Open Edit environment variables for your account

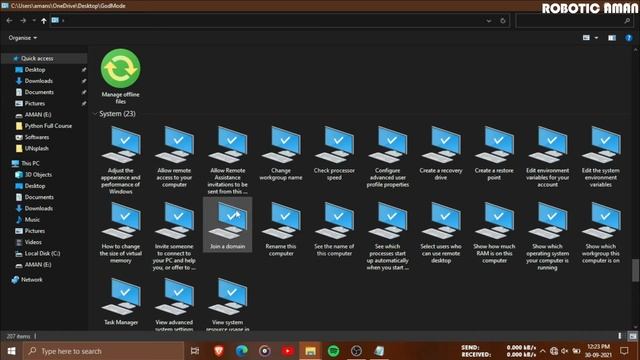548,157
